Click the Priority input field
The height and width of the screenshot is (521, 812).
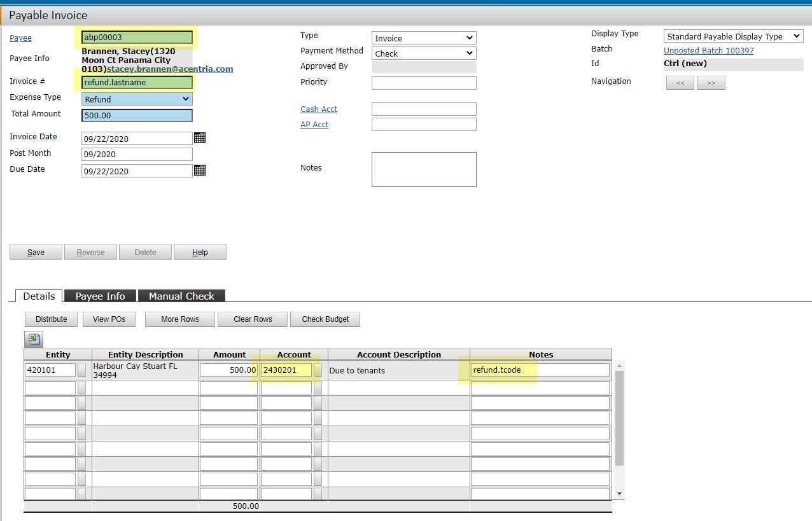tap(424, 83)
